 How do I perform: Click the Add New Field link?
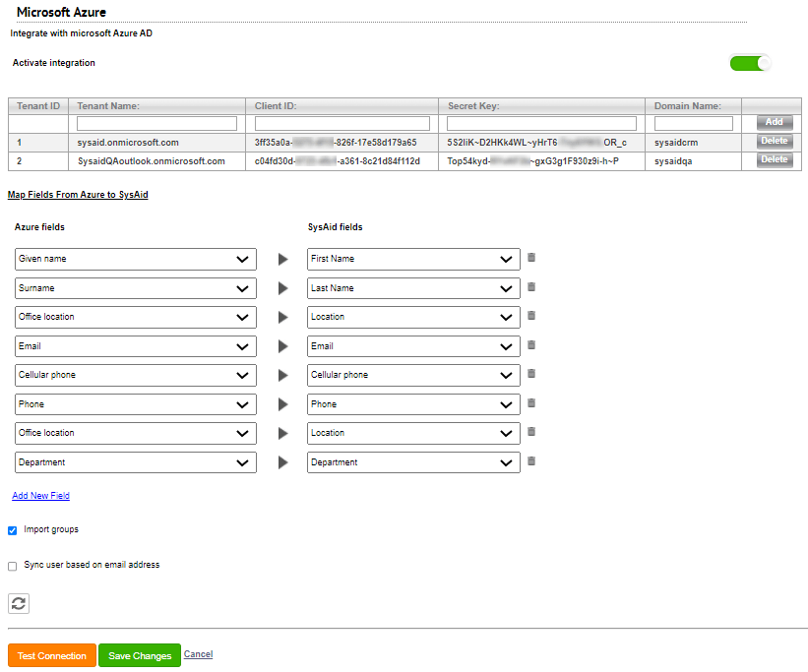[40, 495]
